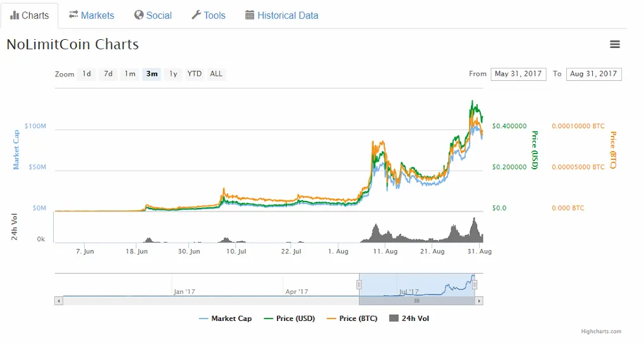Toggle the Price (BTC) series in legend

[352, 318]
